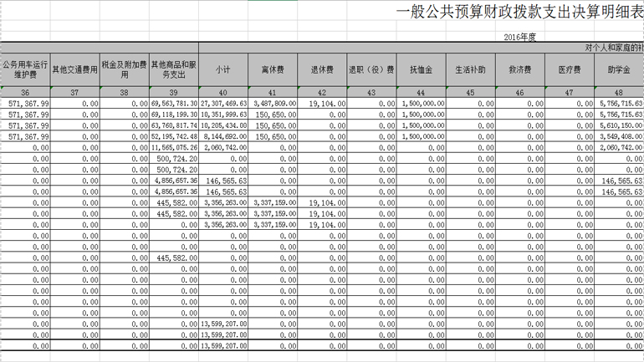The height and width of the screenshot is (362, 644).
Task: Click 5,756,715.63 in the 10,351,999.63 row
Action: click(x=619, y=115)
